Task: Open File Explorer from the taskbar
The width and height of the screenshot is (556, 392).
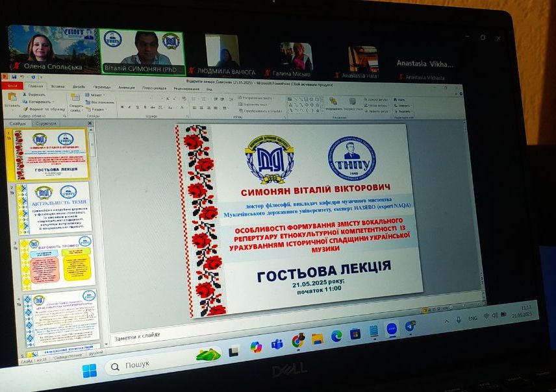Action: tap(318, 339)
